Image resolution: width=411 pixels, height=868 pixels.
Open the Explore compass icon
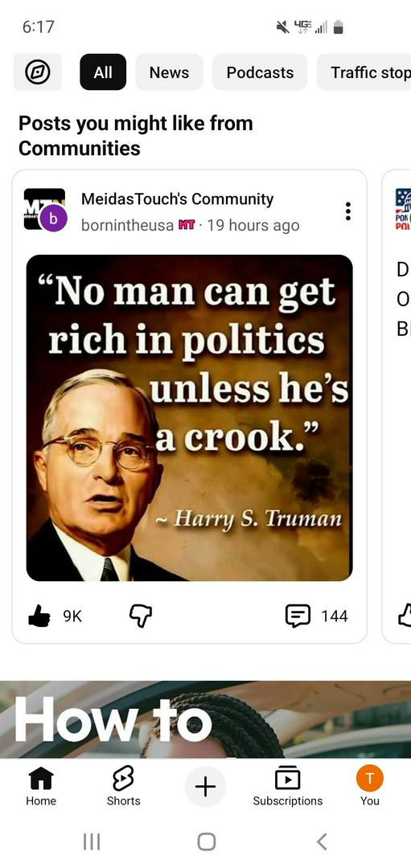point(38,72)
